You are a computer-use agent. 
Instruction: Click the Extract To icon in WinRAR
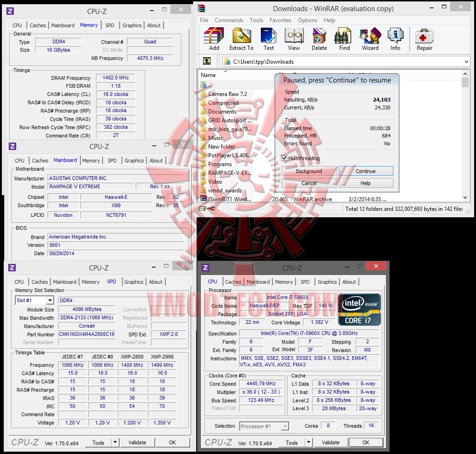pyautogui.click(x=241, y=36)
